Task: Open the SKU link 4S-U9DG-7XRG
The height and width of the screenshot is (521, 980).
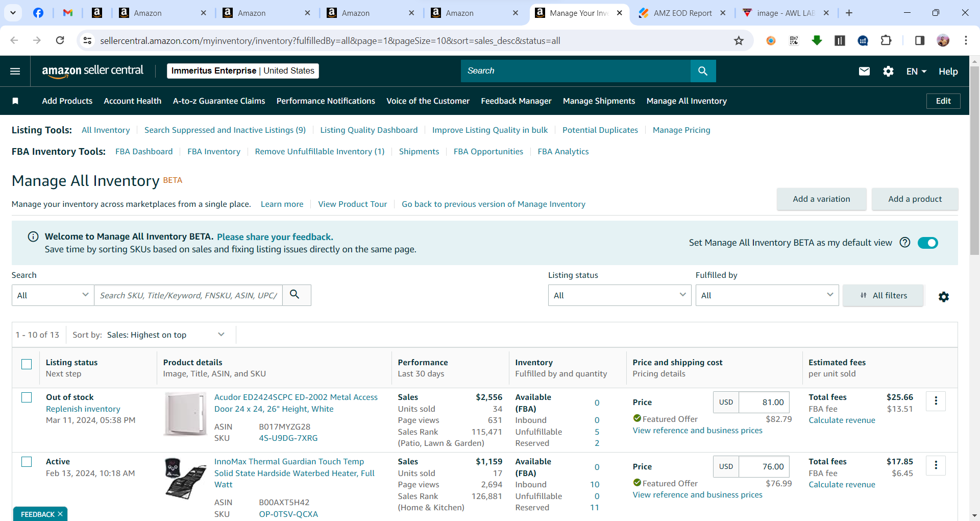Action: 288,438
